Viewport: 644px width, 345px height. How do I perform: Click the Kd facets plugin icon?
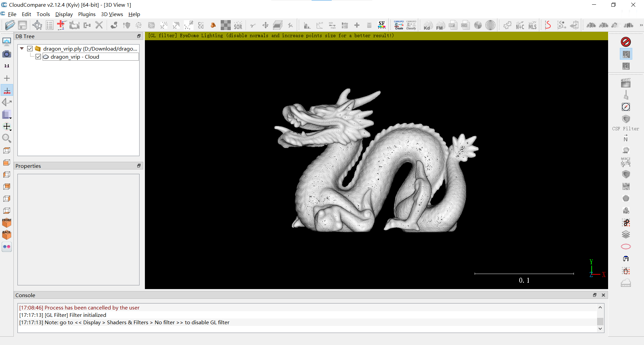[x=428, y=25]
